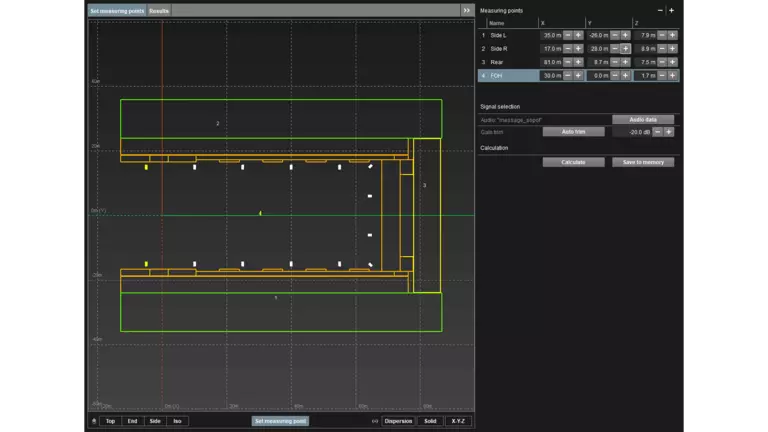Open the Set measuring points tab

click(x=117, y=10)
